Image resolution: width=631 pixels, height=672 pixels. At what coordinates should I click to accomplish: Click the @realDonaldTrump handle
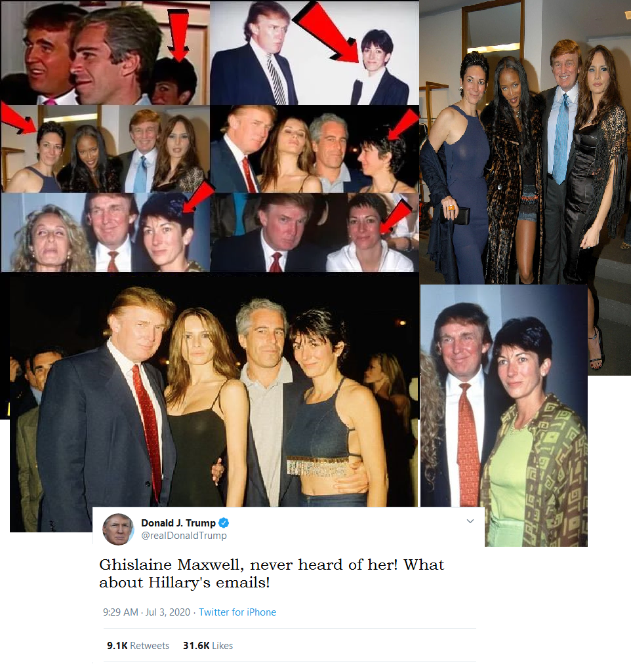184,536
